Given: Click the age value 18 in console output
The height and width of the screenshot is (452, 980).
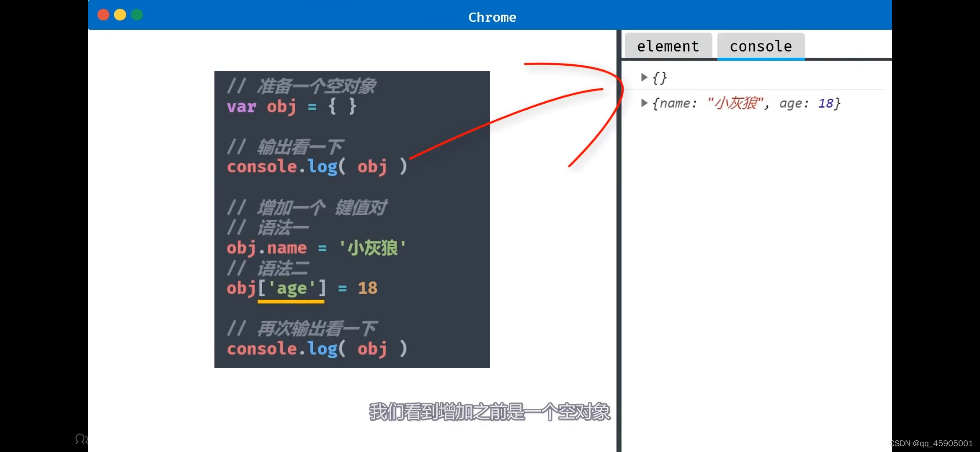Looking at the screenshot, I should (825, 103).
